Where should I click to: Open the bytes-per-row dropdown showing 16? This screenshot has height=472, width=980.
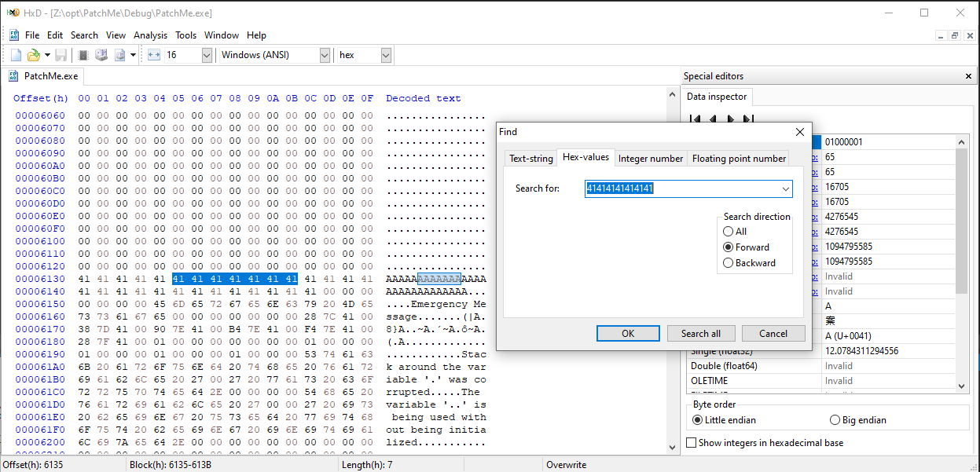[206, 54]
